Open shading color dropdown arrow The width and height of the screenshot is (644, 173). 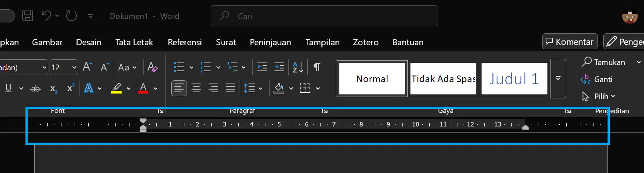click(291, 88)
